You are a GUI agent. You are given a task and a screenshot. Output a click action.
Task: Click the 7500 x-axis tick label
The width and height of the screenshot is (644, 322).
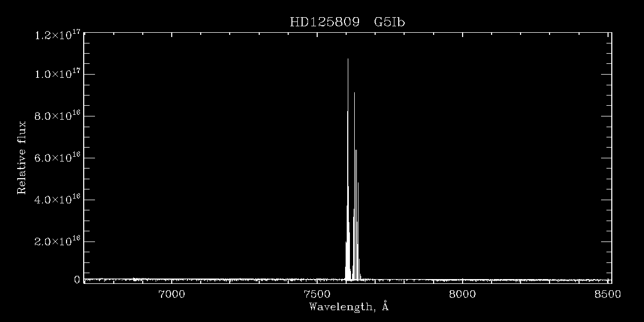tap(317, 294)
